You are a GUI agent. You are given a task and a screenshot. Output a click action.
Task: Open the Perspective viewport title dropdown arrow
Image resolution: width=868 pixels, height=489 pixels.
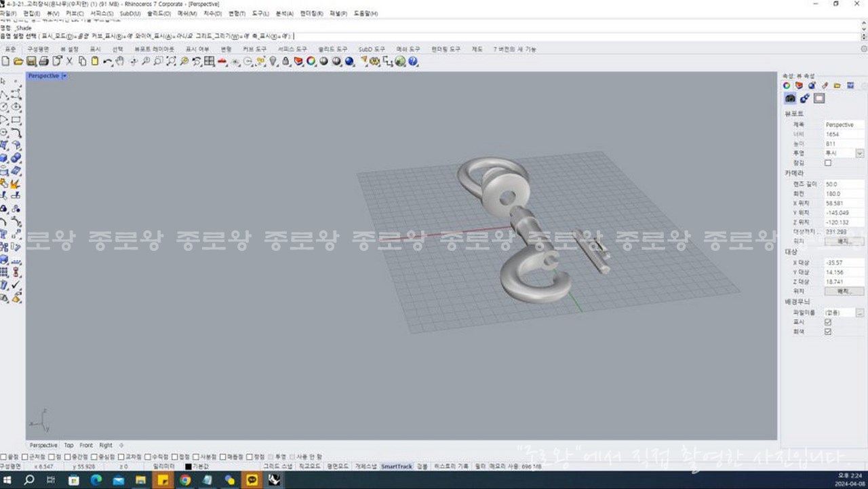click(x=64, y=76)
